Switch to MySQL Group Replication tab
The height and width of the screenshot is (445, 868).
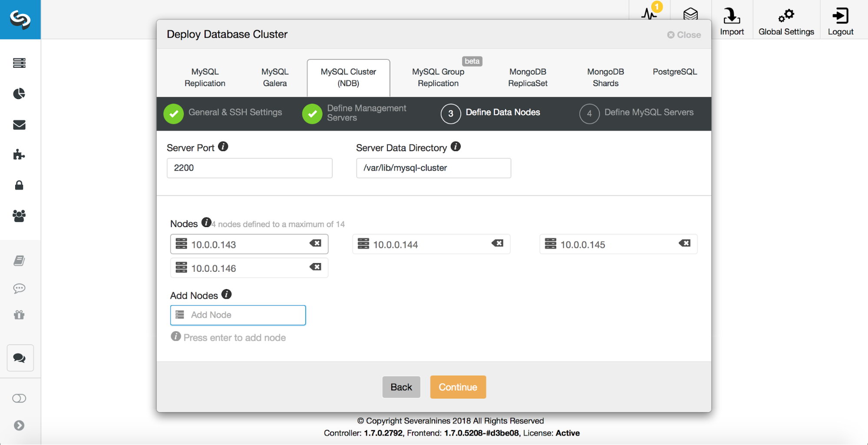(x=438, y=77)
